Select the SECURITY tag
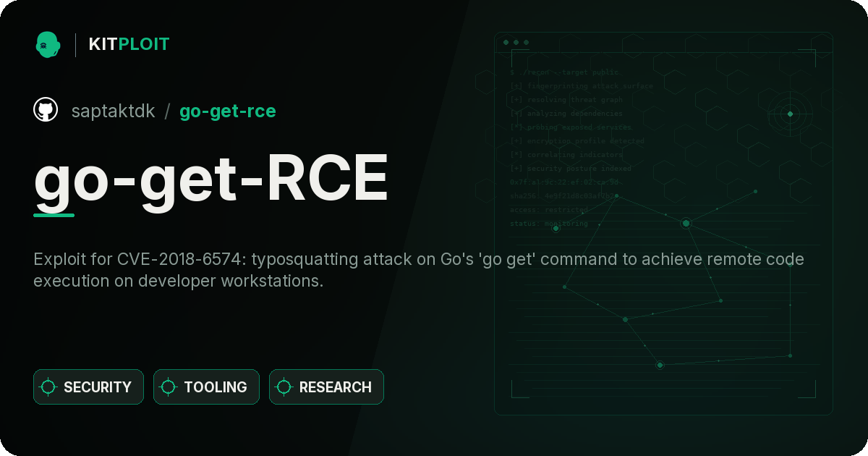The width and height of the screenshot is (868, 456). click(88, 387)
